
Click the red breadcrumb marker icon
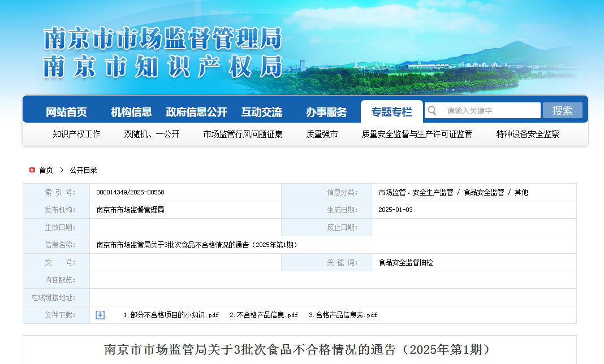(x=32, y=170)
